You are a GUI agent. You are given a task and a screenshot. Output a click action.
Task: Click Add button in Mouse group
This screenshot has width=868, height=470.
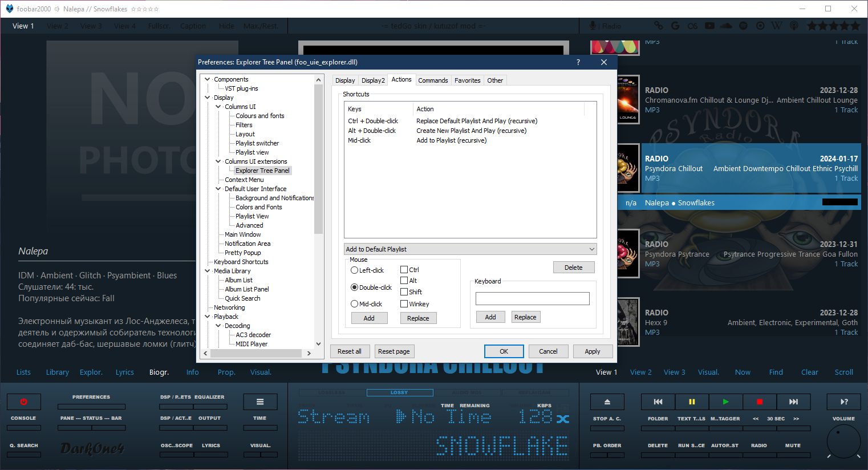[369, 318]
